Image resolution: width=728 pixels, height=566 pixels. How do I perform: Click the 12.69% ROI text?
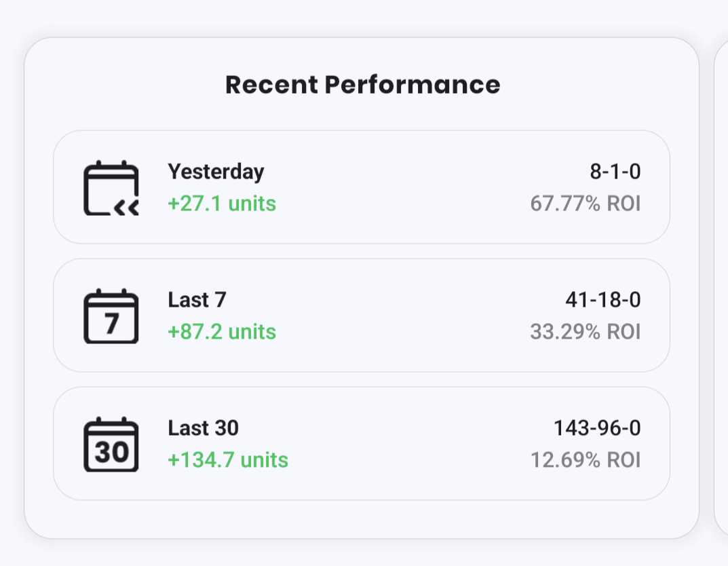585,460
